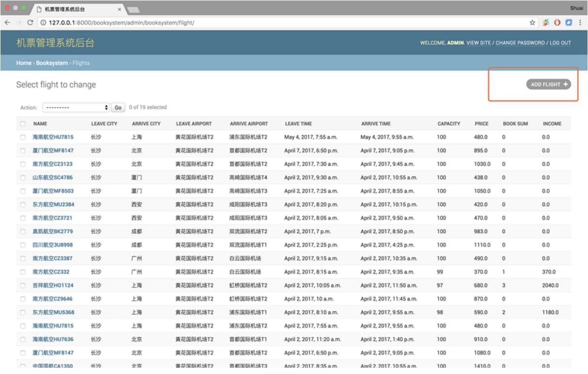
Task: Open flight 海南航空HU7636
Action: pyautogui.click(x=53, y=339)
